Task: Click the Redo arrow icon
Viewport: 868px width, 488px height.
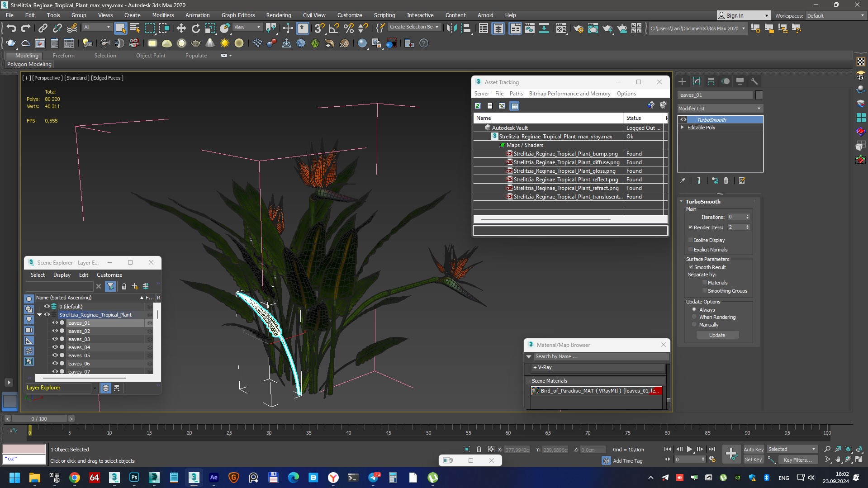Action: [26, 28]
